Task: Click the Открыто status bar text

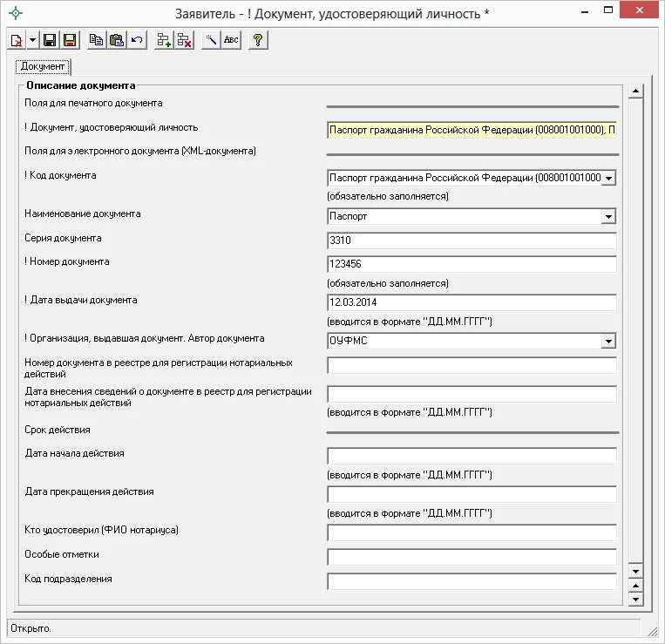Action: pos(31,628)
